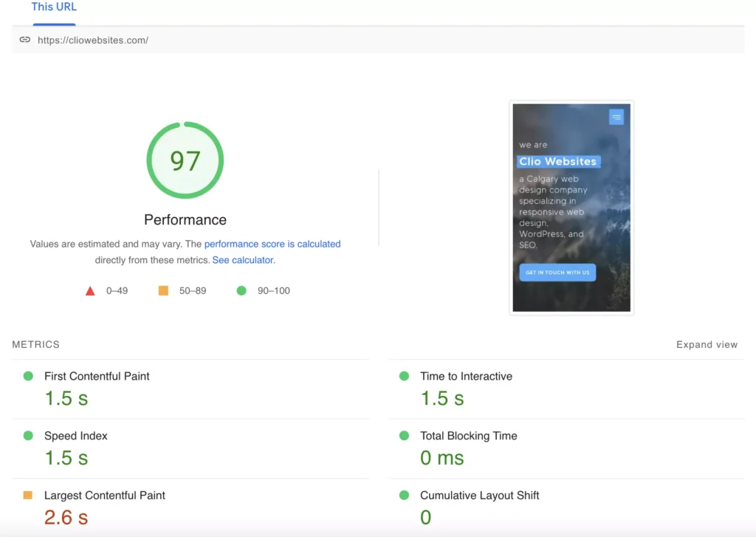Click green dot beside Total Blocking Time
Viewport: 756px width, 537px height.
click(x=404, y=436)
